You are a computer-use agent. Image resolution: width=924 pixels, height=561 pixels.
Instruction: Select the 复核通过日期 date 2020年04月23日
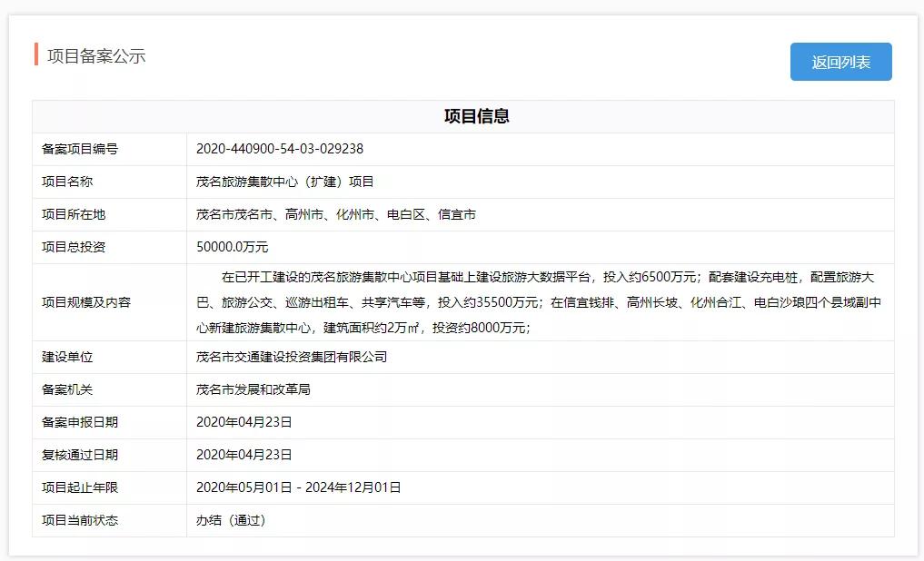(244, 455)
